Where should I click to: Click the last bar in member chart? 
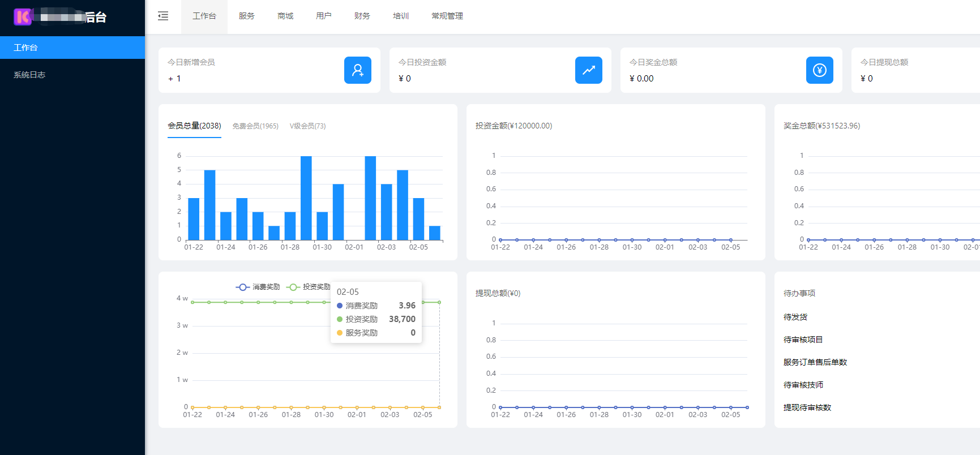point(435,233)
